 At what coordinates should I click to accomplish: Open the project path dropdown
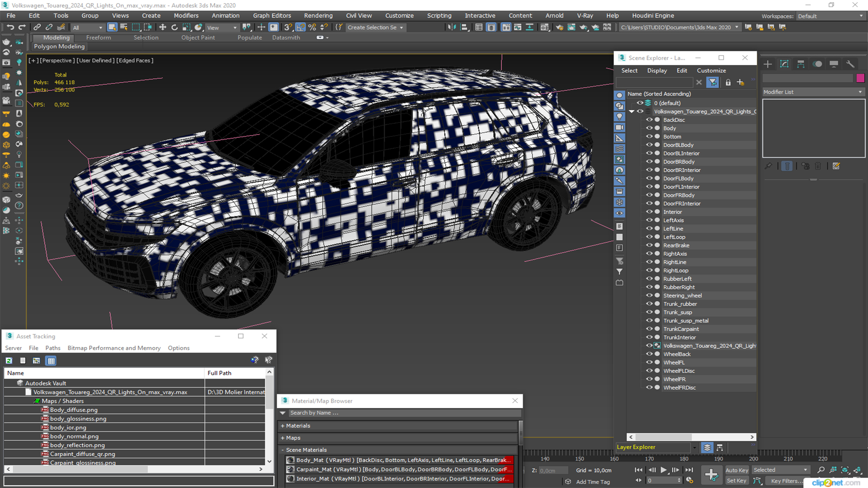680,28
